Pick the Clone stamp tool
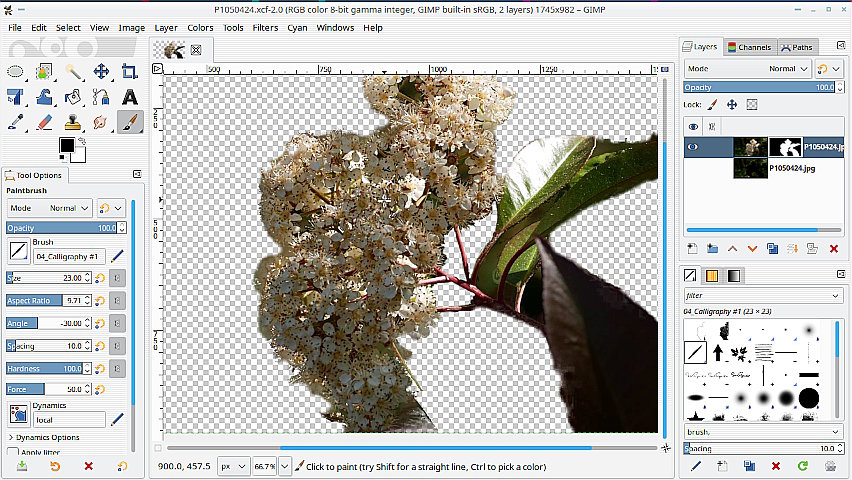852x480 pixels. coord(72,122)
